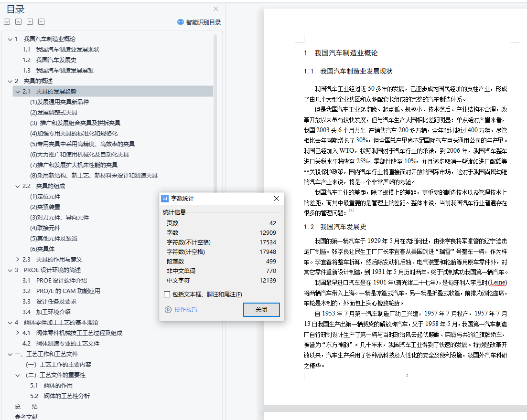
Task: Click the expand-all-levels icon in the outline toolbar
Action: 7,22
